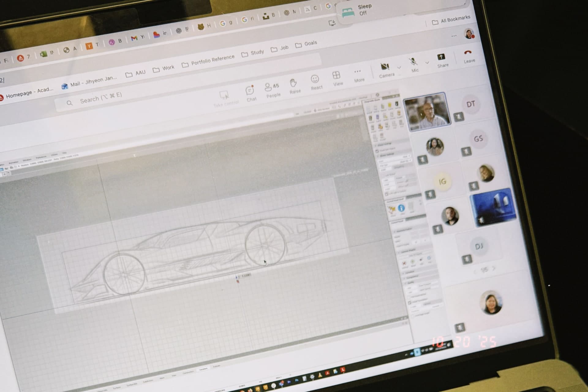The height and width of the screenshot is (392, 588).
Task: Click the muted mic icon on GS tile
Action: click(x=466, y=152)
